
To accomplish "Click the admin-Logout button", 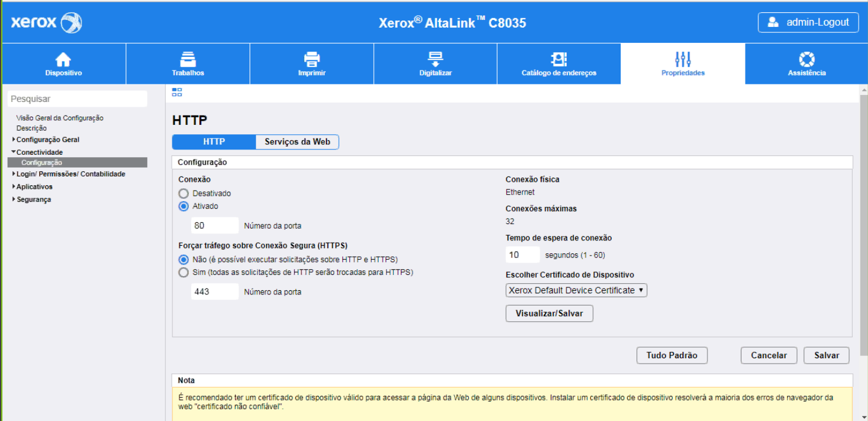I will (x=809, y=22).
